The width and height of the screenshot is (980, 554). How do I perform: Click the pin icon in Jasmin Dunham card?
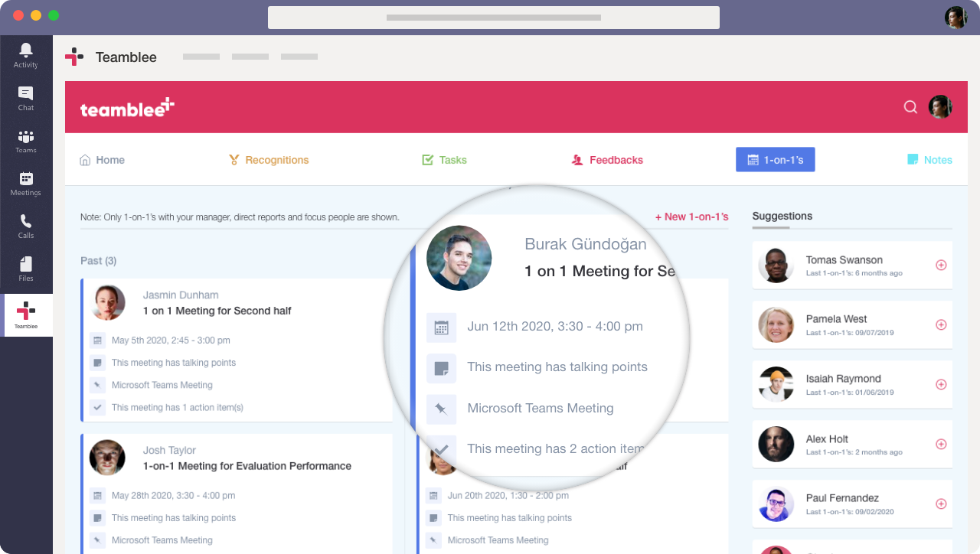pos(97,385)
